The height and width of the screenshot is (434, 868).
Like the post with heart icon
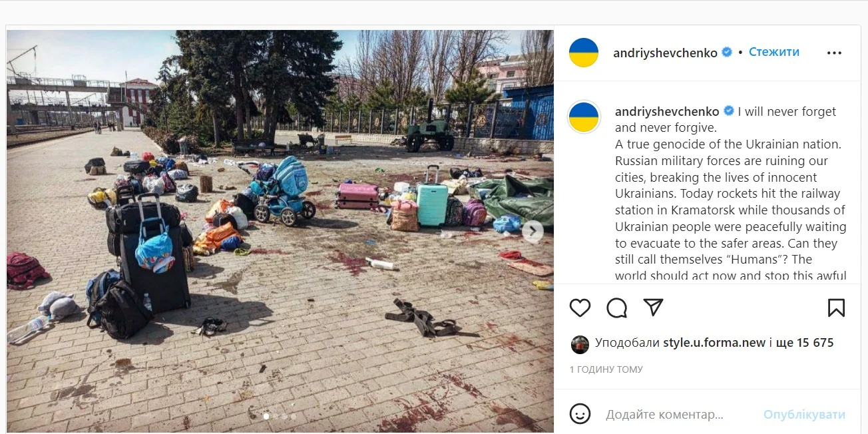[580, 308]
